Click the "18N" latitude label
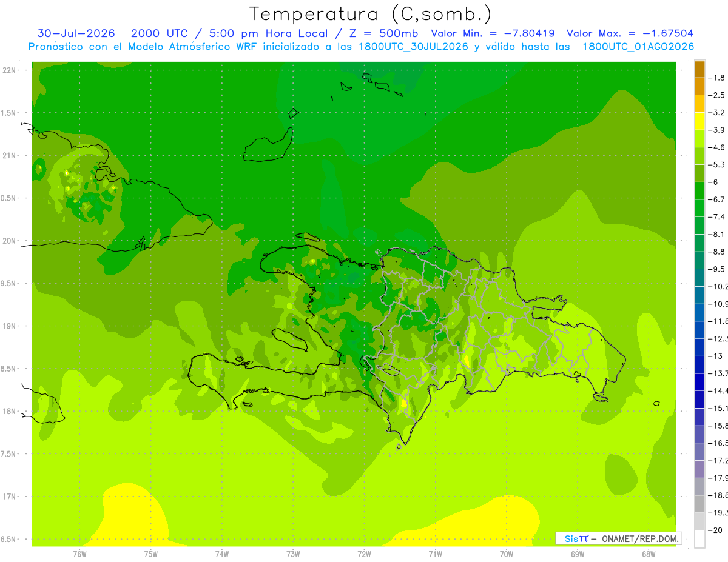 pyautogui.click(x=10, y=411)
